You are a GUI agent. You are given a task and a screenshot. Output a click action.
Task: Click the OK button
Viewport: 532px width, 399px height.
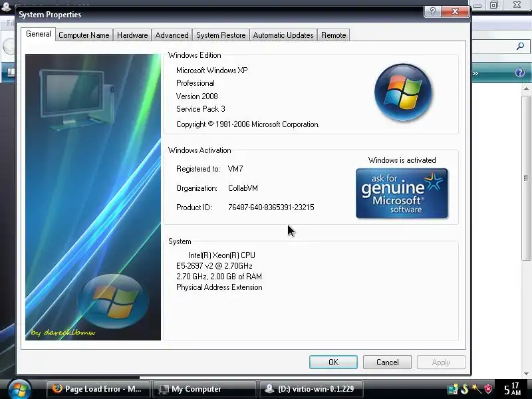333,362
